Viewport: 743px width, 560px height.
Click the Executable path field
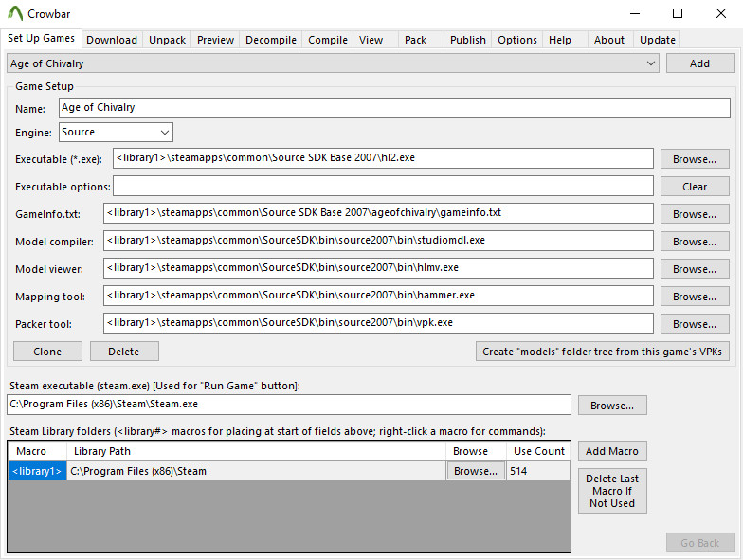click(x=383, y=158)
